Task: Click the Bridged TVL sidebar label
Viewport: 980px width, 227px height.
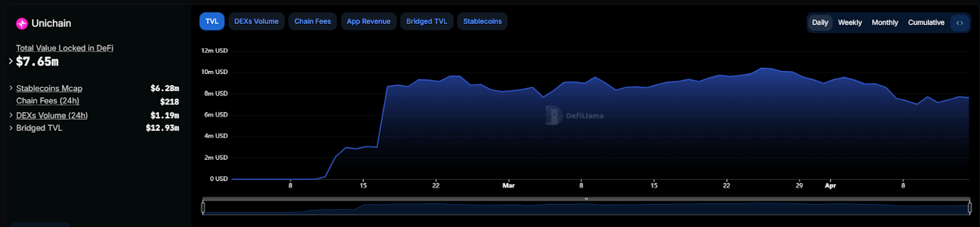Action: 39,128
